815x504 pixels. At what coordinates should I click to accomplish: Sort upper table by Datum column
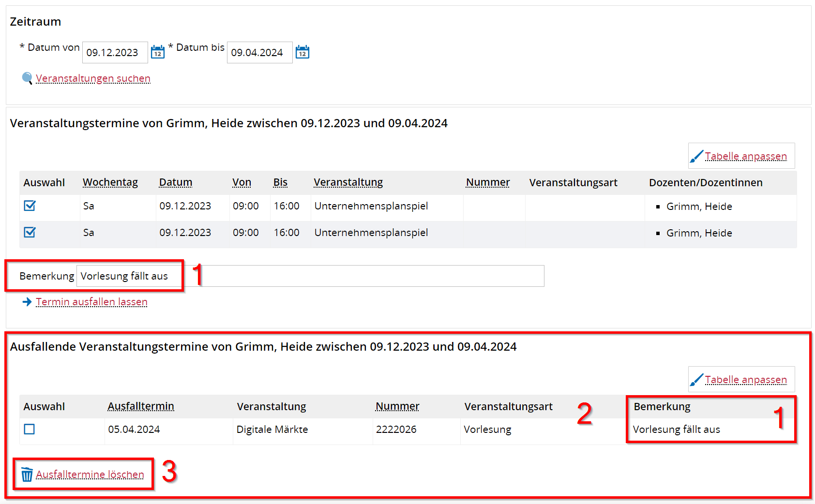click(x=176, y=182)
